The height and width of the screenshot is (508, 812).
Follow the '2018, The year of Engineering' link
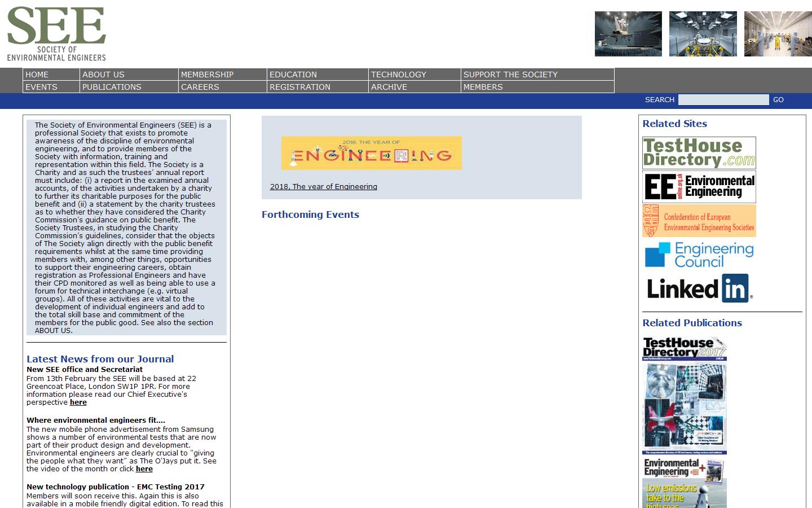tap(323, 187)
